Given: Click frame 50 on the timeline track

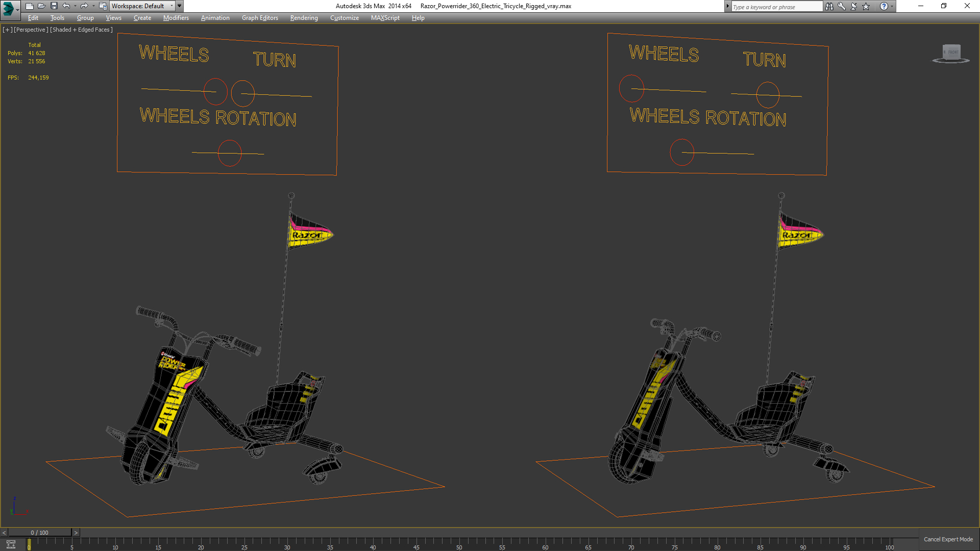Looking at the screenshot, I should coord(459,544).
